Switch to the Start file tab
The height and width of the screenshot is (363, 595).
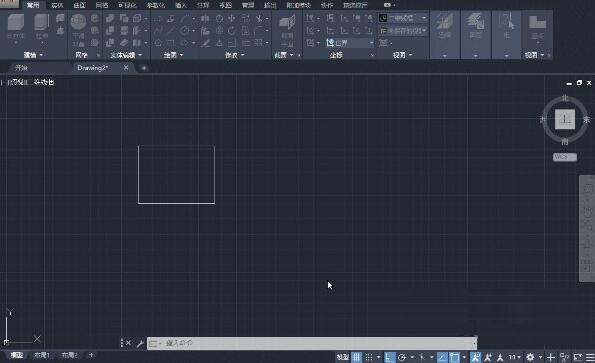click(x=21, y=68)
